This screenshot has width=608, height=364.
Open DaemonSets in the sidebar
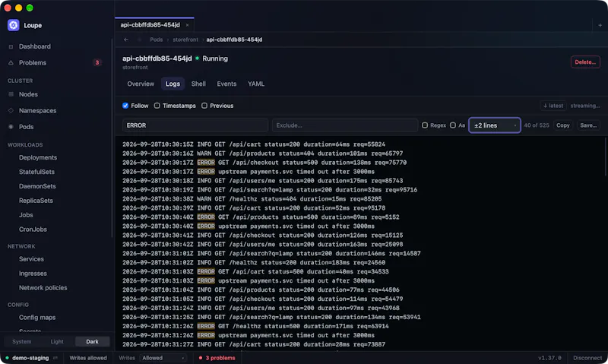(x=37, y=186)
